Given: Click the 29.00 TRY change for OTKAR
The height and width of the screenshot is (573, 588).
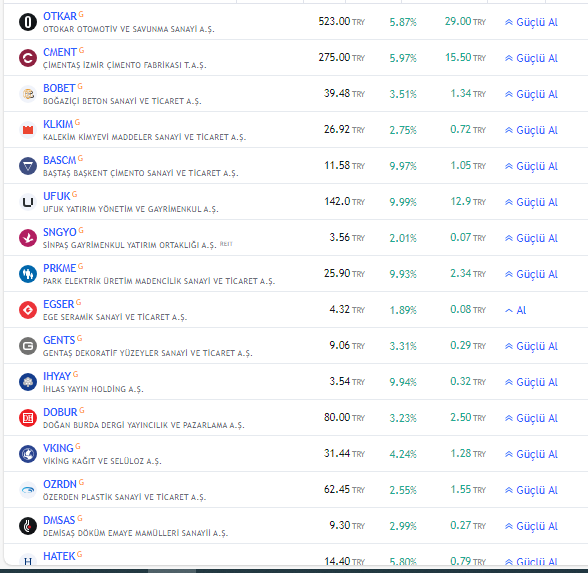Looking at the screenshot, I should tap(465, 21).
